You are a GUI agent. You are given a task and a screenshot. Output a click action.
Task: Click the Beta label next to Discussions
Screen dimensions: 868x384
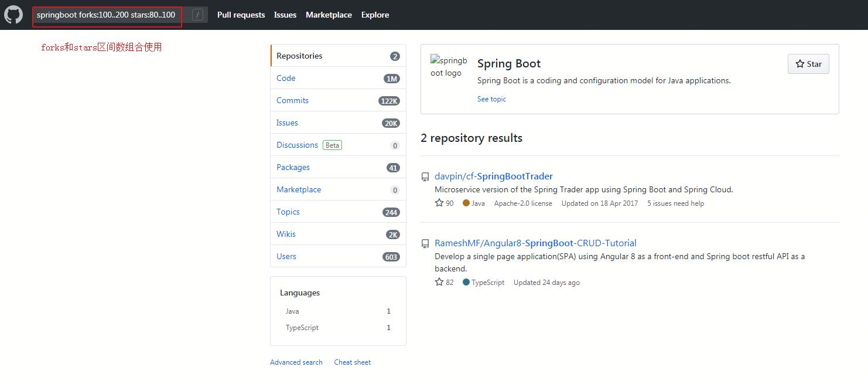[332, 145]
